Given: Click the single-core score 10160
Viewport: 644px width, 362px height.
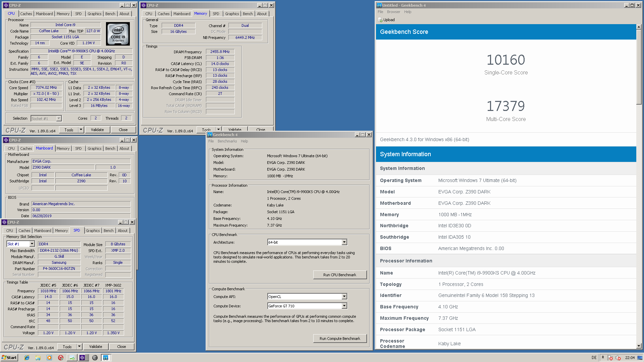Looking at the screenshot, I should click(506, 60).
